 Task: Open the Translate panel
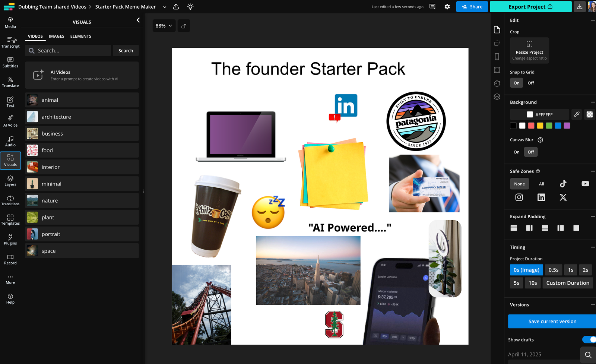[x=10, y=81]
